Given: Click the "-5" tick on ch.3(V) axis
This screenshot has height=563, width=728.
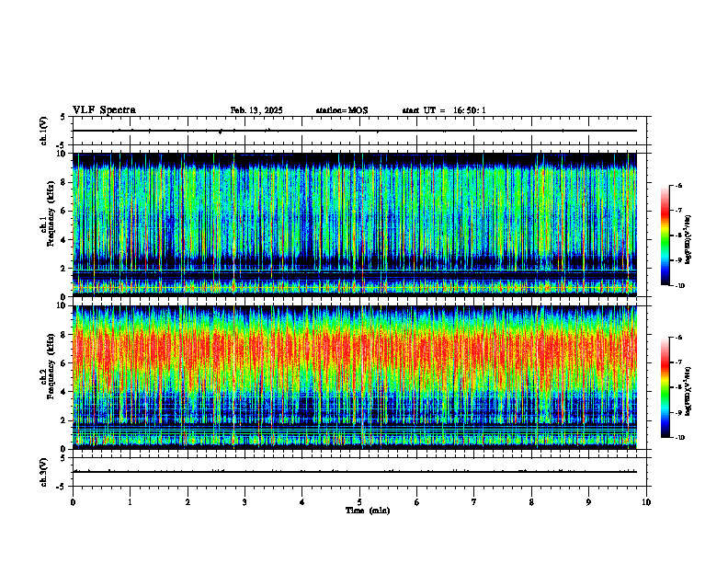Looking at the screenshot, I should (62, 487).
